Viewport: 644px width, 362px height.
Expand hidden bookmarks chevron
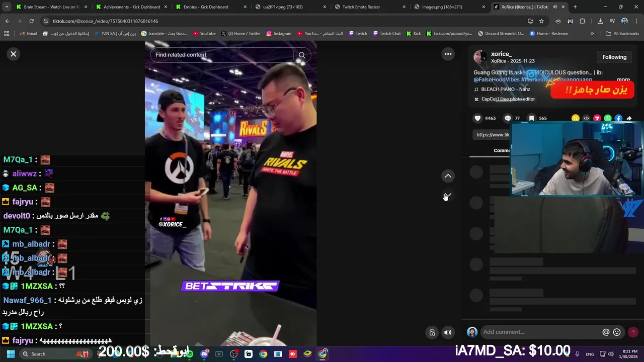(592, 34)
